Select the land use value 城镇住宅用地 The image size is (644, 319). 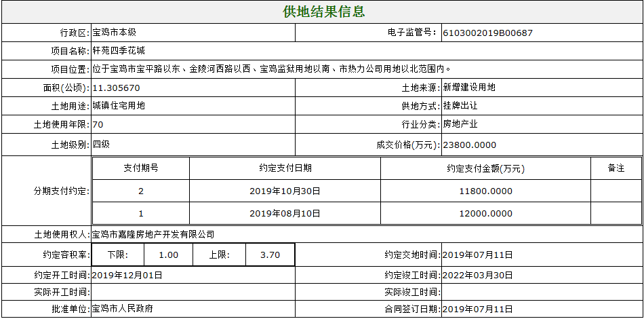pos(119,106)
